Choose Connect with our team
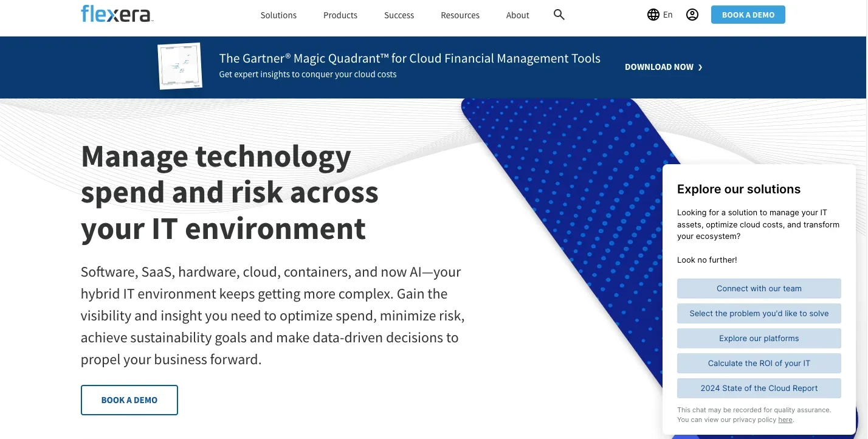Screen dimensions: 868x439 pyautogui.click(x=759, y=289)
